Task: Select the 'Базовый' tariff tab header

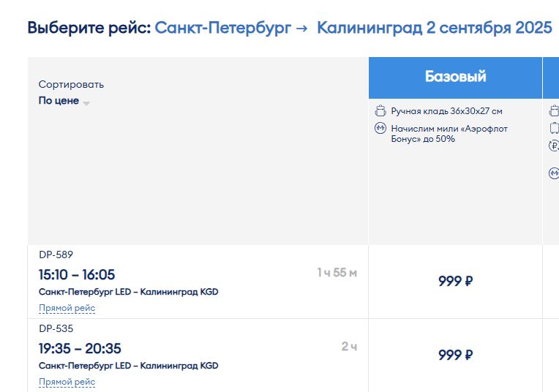Action: [x=455, y=78]
